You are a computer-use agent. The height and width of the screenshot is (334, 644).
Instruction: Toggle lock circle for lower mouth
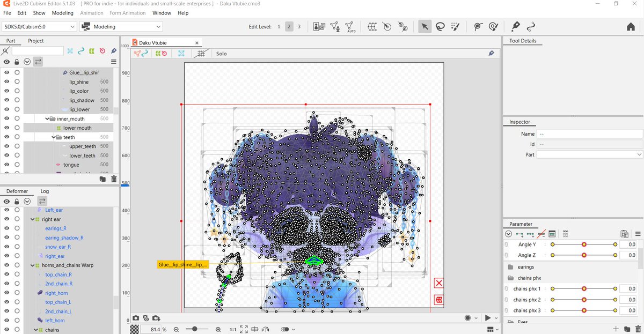[x=17, y=128]
